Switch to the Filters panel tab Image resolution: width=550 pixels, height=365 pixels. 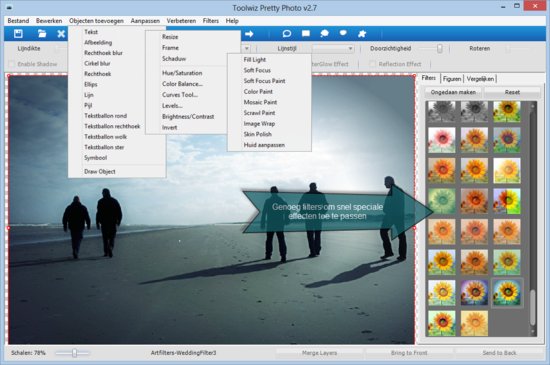pyautogui.click(x=429, y=78)
